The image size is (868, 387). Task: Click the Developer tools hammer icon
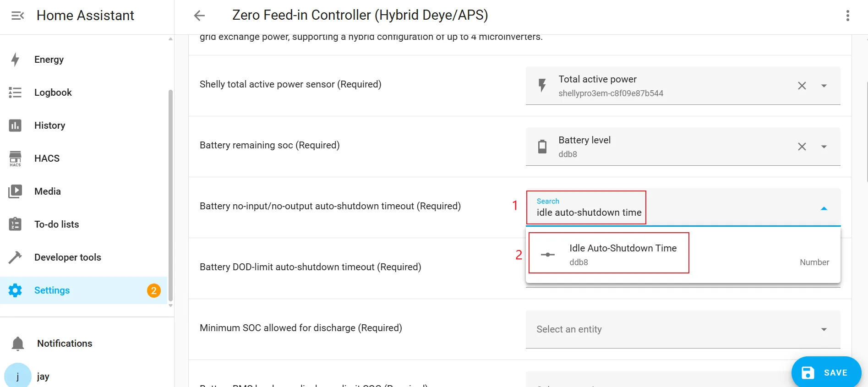[x=15, y=257]
